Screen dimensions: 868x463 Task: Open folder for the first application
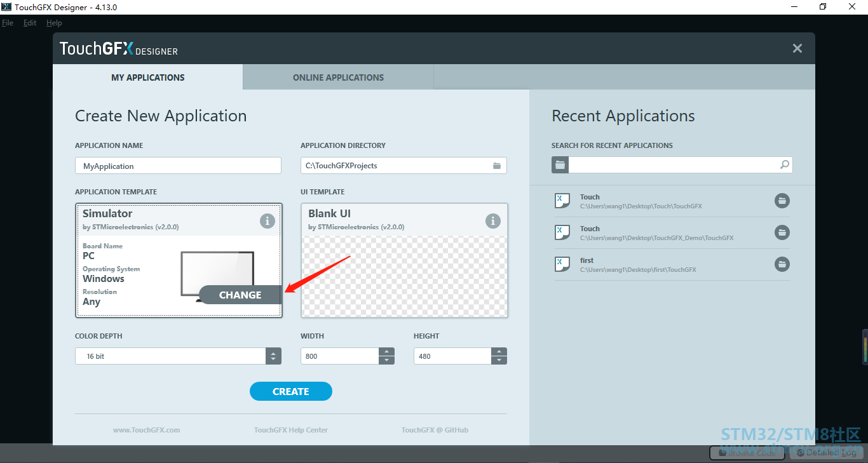pyautogui.click(x=782, y=264)
